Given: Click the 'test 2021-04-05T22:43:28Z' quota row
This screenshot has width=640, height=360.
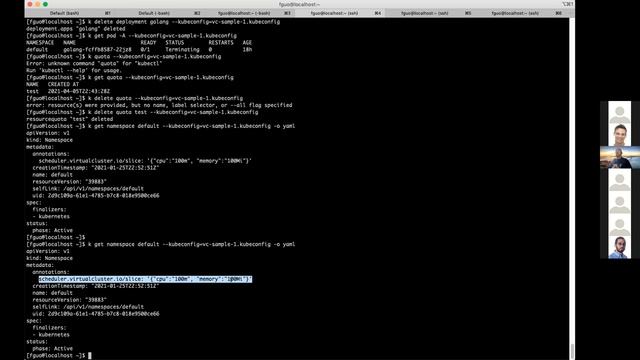Looking at the screenshot, I should pos(68,91).
